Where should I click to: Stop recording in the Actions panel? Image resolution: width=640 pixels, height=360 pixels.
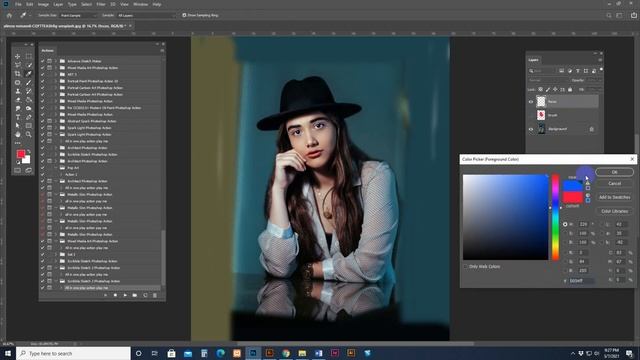[x=115, y=295]
